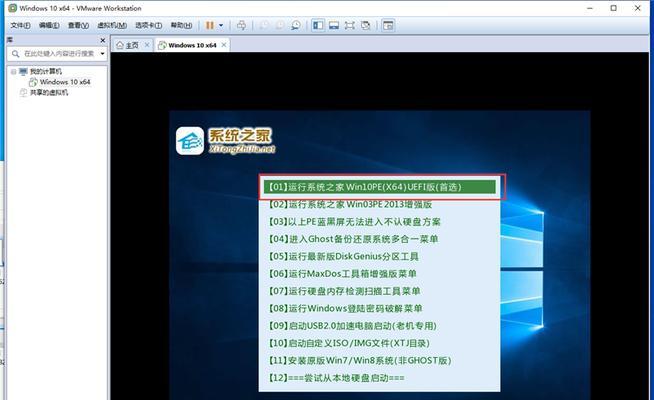The height and width of the screenshot is (400, 654).
Task: Close the Windows 10 x64 tab
Action: coord(224,45)
